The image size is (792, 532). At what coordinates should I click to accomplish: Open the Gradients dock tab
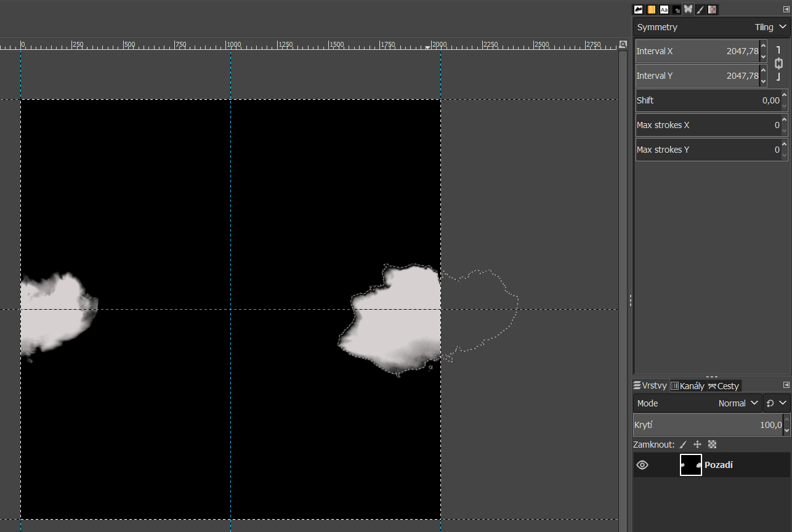coord(652,9)
